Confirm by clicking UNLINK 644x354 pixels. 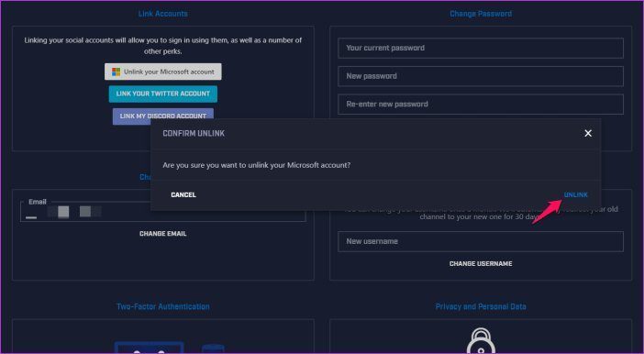tap(575, 194)
